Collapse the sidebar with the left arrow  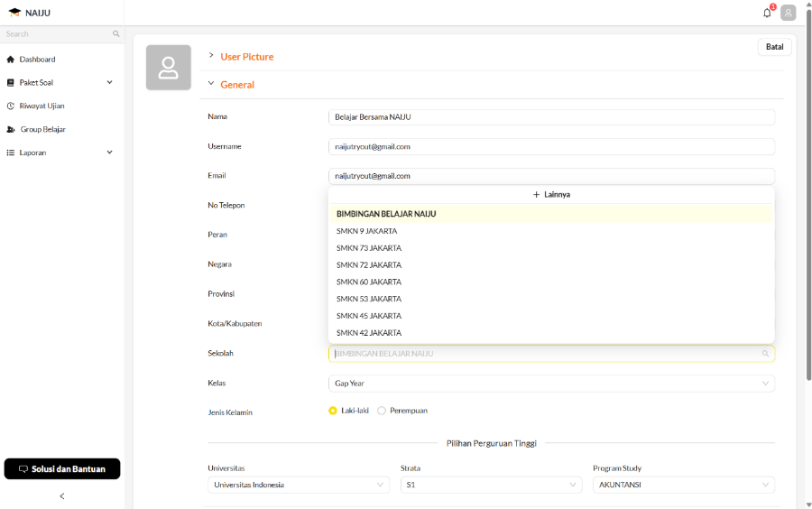click(x=62, y=496)
